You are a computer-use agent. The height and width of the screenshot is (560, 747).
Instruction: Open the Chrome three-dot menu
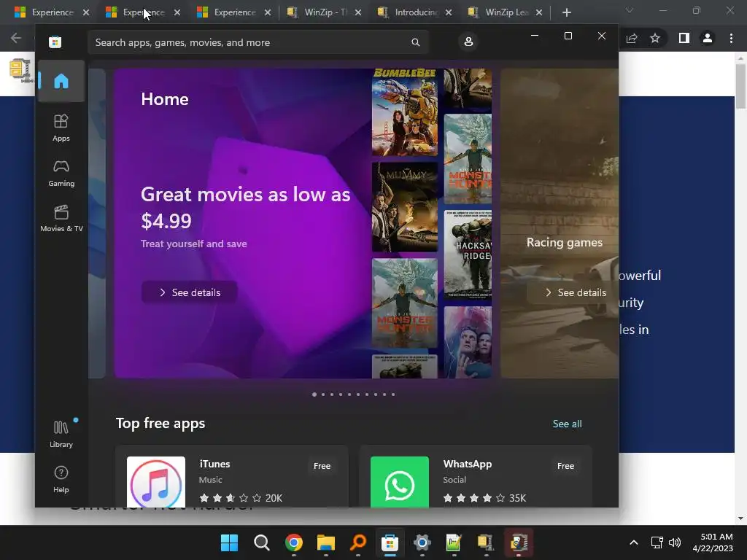[x=731, y=38]
